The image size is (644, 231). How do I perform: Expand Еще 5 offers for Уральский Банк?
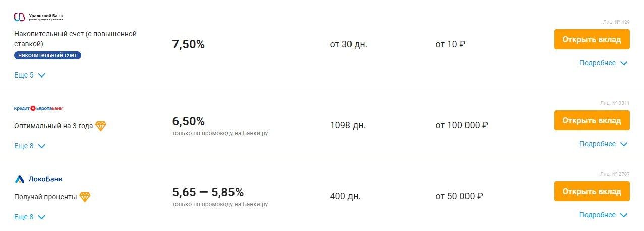coord(30,75)
